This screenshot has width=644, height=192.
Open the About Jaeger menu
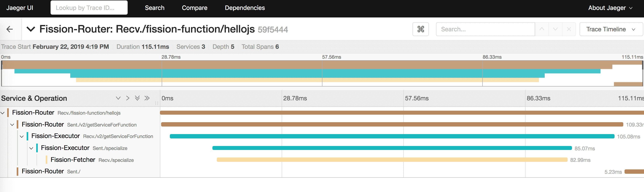(x=610, y=8)
